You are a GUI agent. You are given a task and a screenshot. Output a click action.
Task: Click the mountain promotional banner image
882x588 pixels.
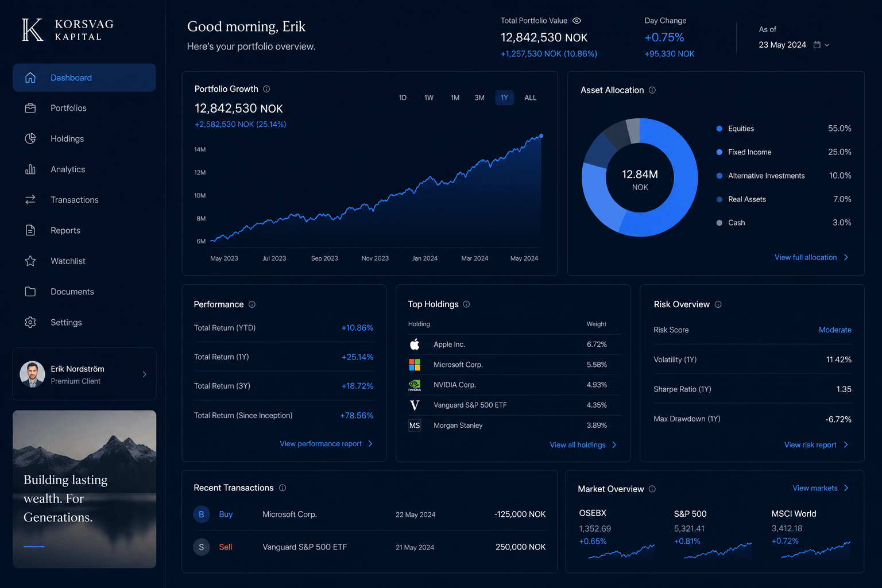point(84,489)
